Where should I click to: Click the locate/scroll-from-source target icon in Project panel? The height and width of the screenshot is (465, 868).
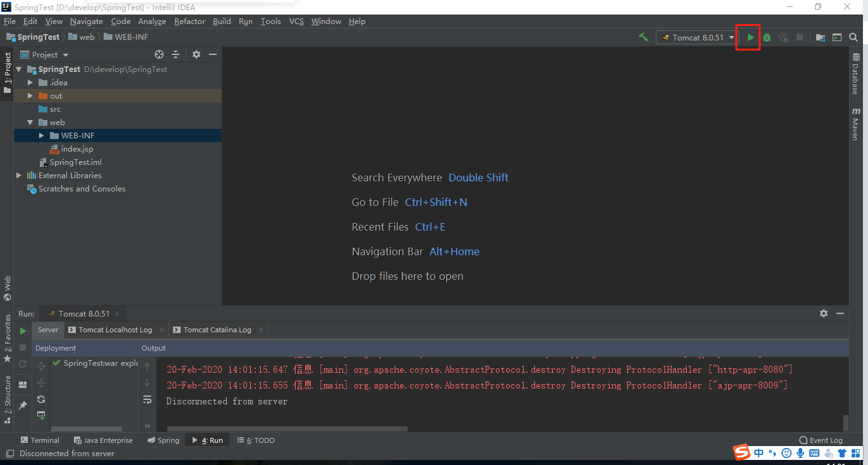[x=159, y=54]
